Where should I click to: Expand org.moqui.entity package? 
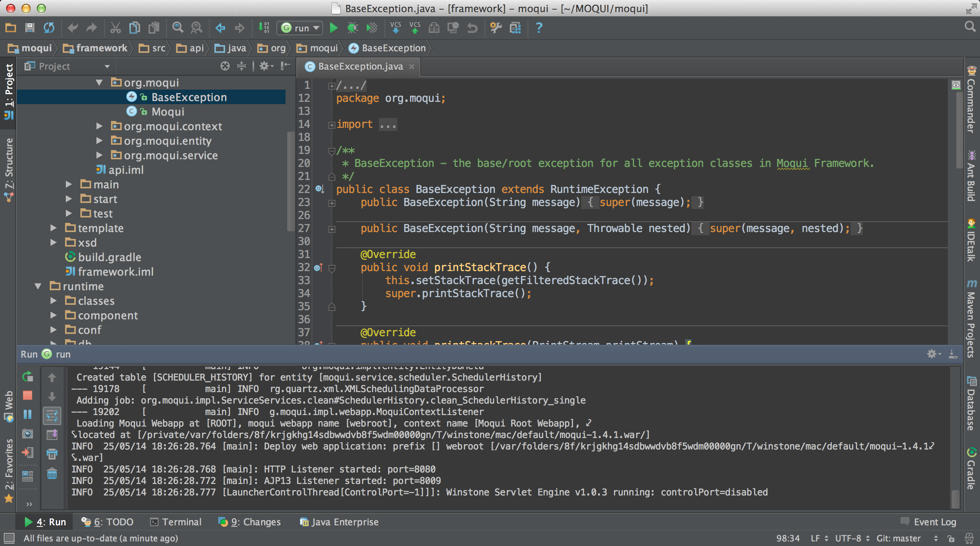100,141
